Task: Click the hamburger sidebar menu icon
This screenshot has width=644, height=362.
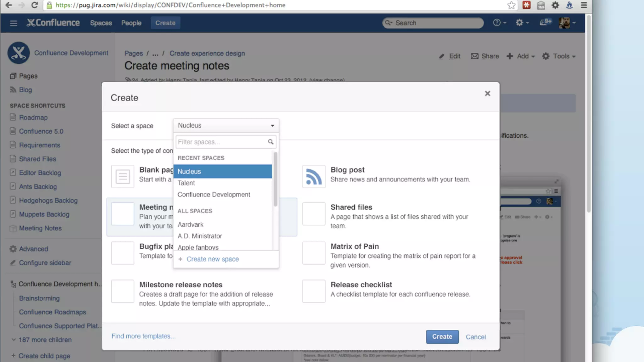Action: (x=13, y=23)
